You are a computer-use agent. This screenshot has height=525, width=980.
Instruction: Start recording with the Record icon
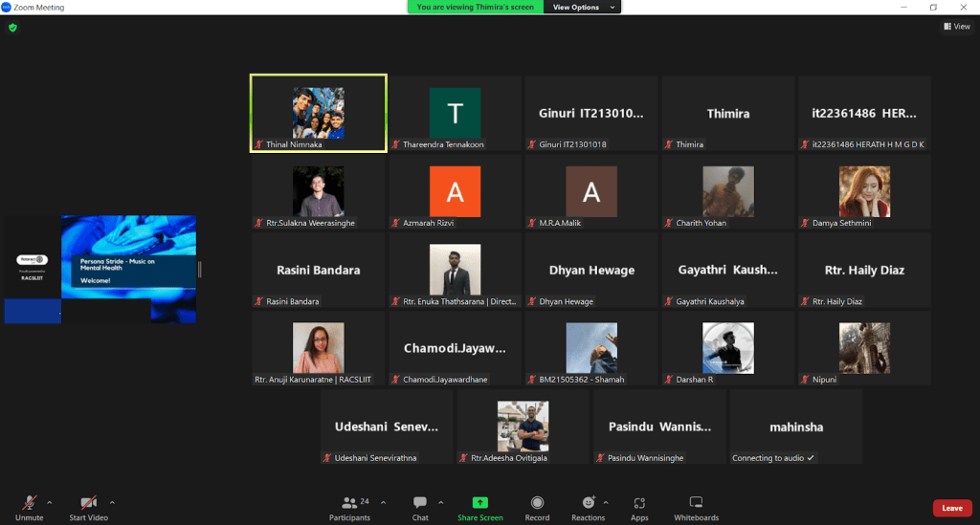coord(537,503)
